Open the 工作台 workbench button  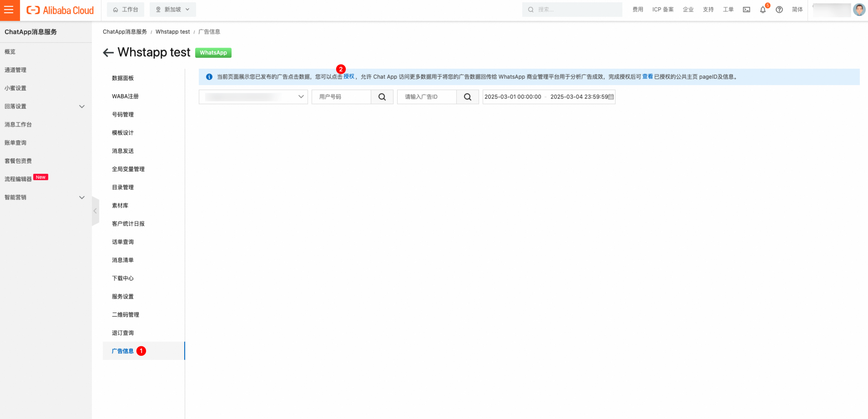click(126, 10)
